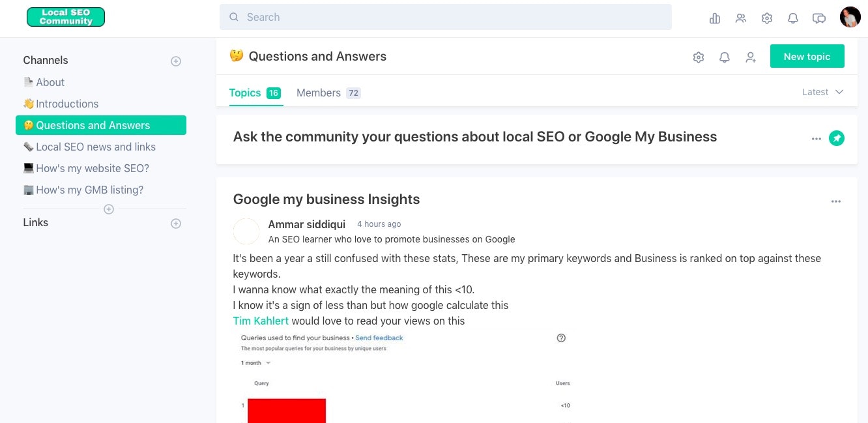Unpin the community questions announcement
This screenshot has height=423, width=868.
[837, 138]
